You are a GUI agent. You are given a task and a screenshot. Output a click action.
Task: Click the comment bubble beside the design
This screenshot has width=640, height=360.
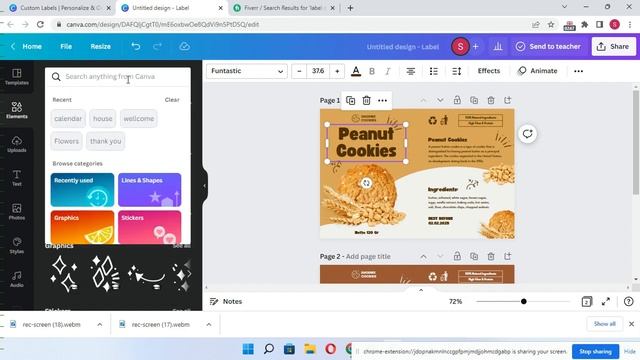(527, 134)
